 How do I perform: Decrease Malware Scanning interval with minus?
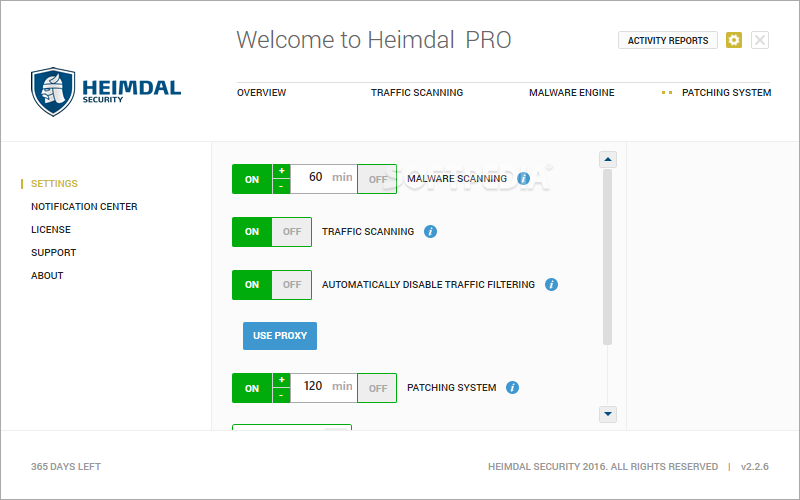coord(282,186)
